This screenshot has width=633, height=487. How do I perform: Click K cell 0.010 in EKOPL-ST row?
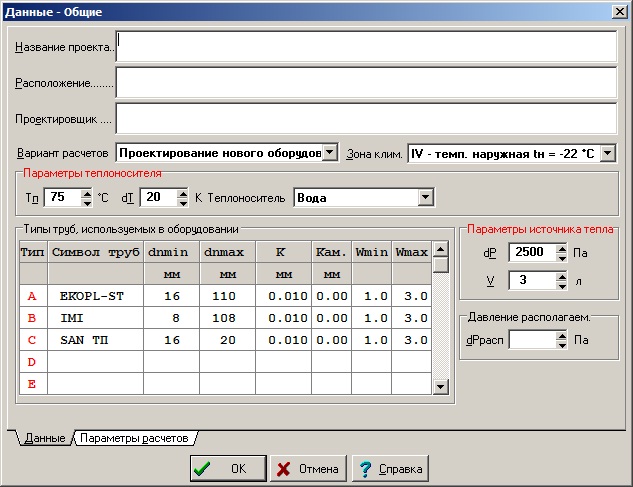tap(283, 296)
